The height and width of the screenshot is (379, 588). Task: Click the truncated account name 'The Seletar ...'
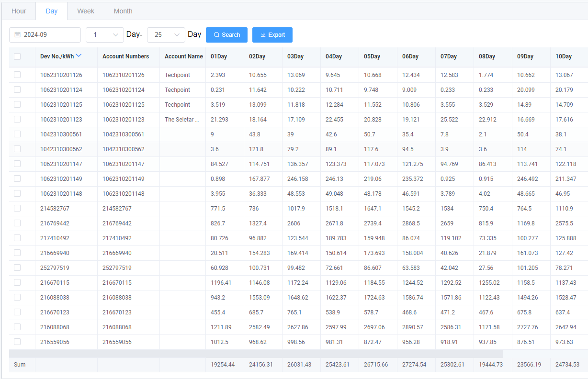pyautogui.click(x=182, y=119)
